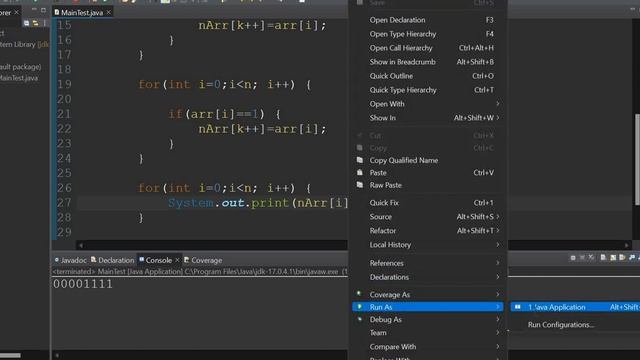The image size is (640, 360).
Task: Choose Quick Fix menu entry
Action: point(428,203)
